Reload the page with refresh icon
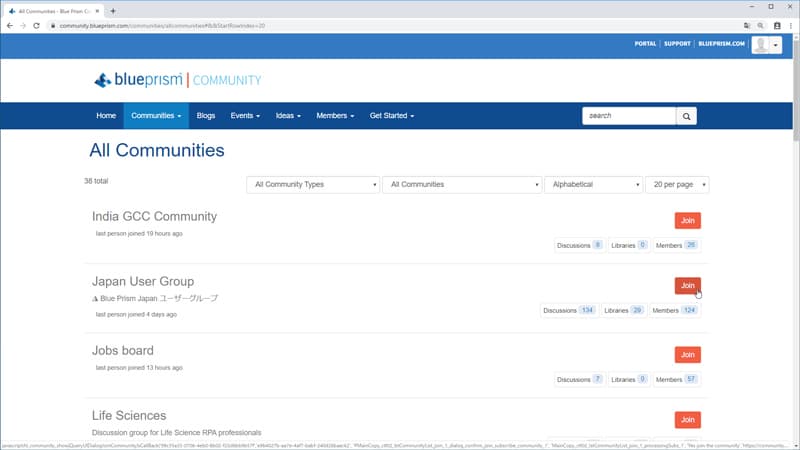 click(x=36, y=26)
